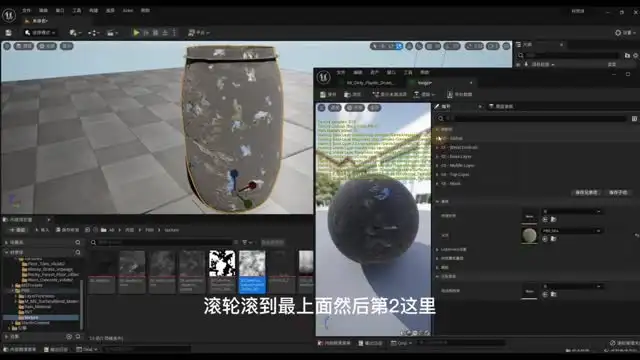
Task: Click the parent material sphere thumbnail
Action: click(x=529, y=235)
